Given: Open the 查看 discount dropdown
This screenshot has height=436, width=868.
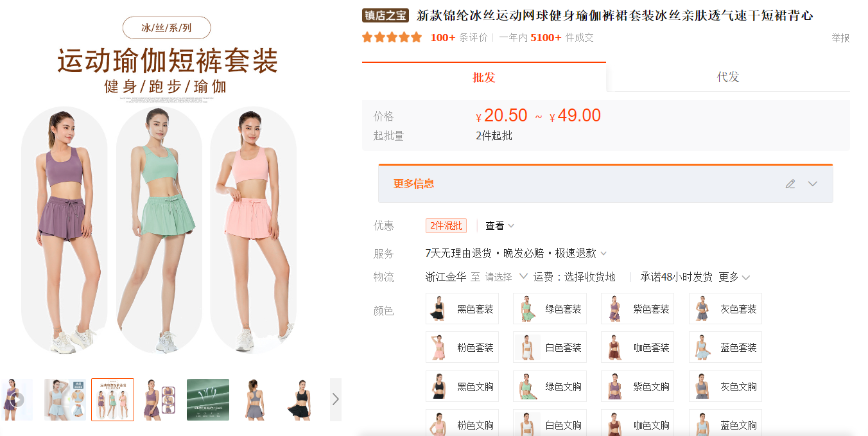Looking at the screenshot, I should [x=499, y=226].
